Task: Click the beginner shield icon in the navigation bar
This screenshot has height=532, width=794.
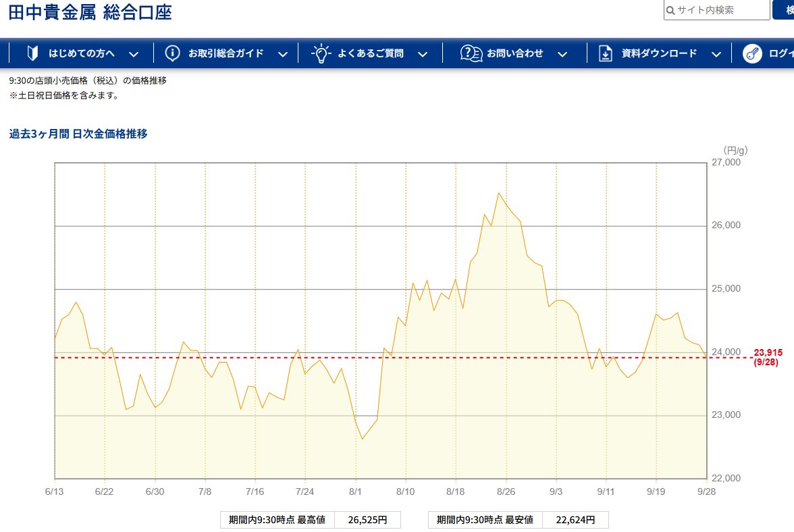Action: point(32,53)
